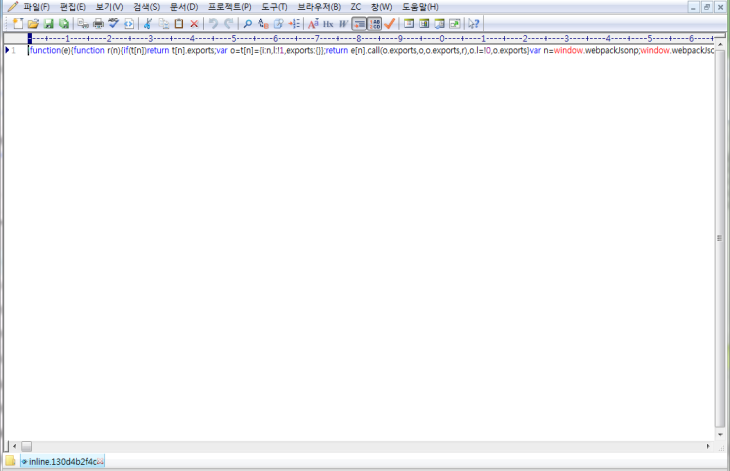
Task: Open Find with the magnifier icon
Action: (248, 23)
